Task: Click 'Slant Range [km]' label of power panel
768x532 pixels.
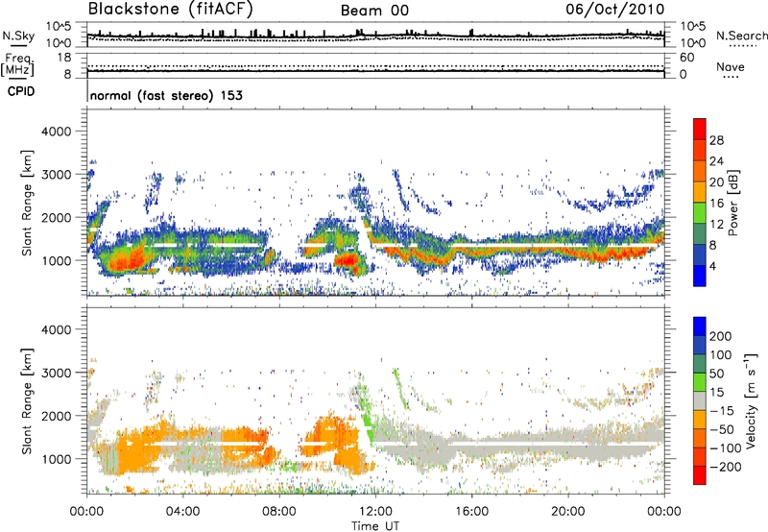Action: pos(27,203)
